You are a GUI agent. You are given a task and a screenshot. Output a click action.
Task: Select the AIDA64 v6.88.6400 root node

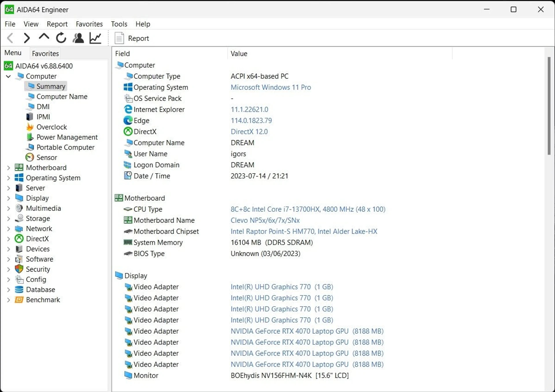click(39, 66)
